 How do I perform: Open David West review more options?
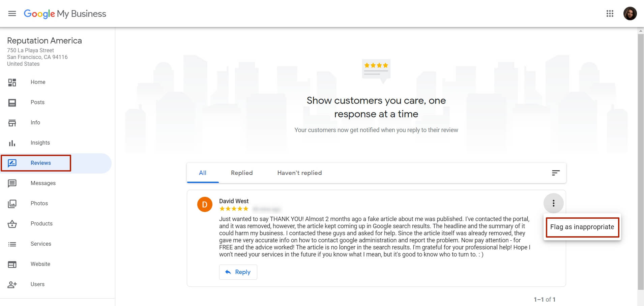click(553, 203)
